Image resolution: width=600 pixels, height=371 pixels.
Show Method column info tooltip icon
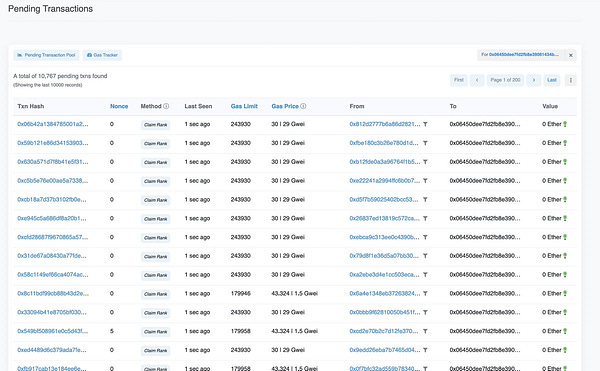[166, 106]
